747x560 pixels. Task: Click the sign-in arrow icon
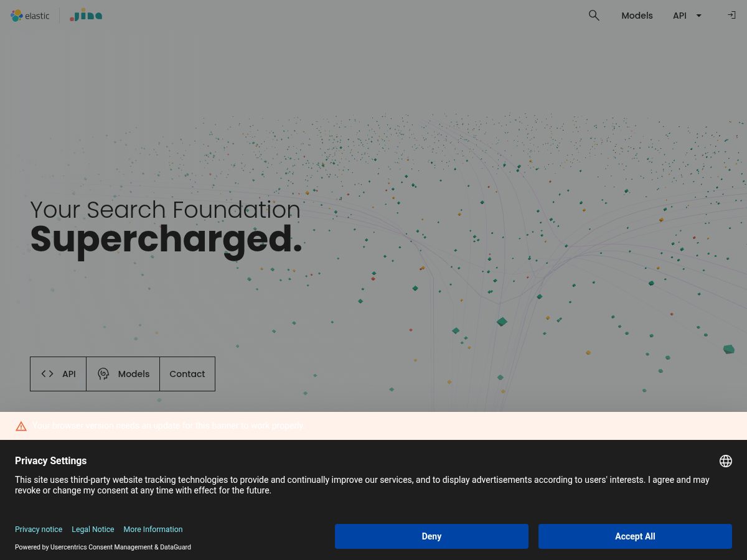tap(731, 15)
